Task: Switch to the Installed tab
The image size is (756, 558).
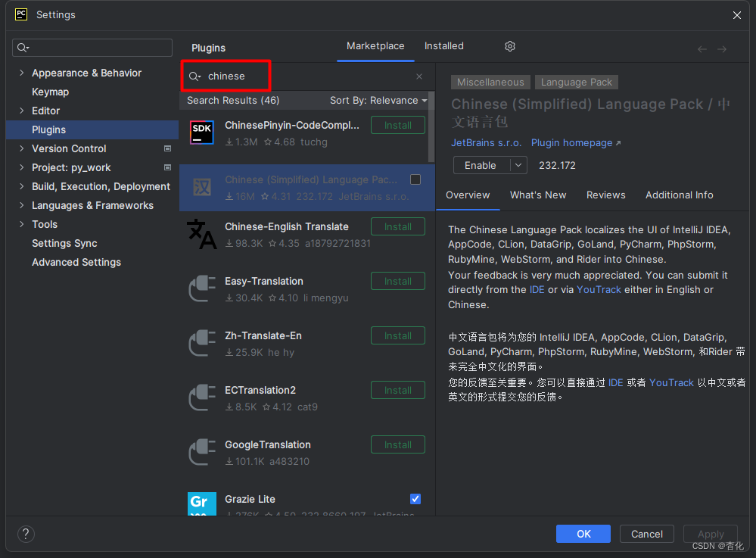Action: [x=444, y=46]
